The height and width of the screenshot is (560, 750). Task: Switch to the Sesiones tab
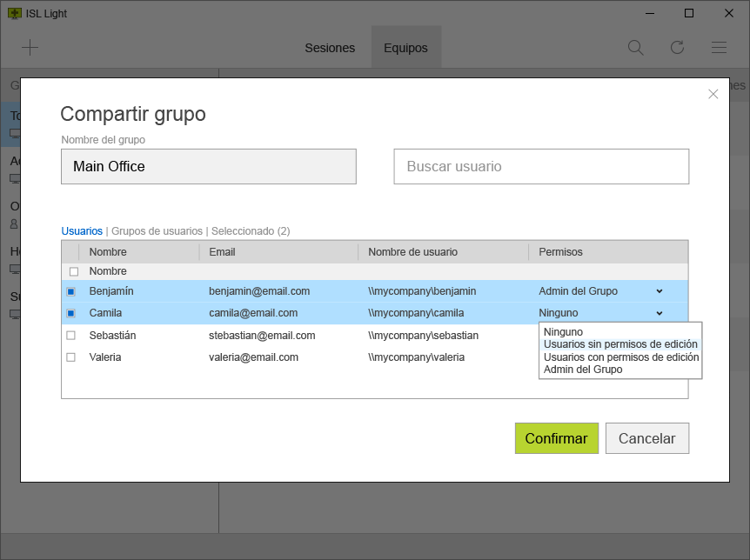(330, 48)
